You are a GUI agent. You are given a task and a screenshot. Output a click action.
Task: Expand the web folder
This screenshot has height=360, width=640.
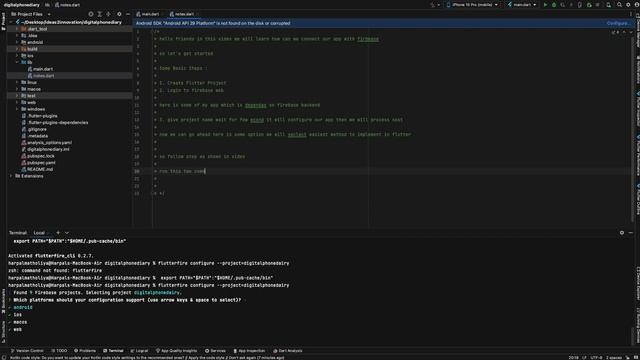(x=17, y=102)
